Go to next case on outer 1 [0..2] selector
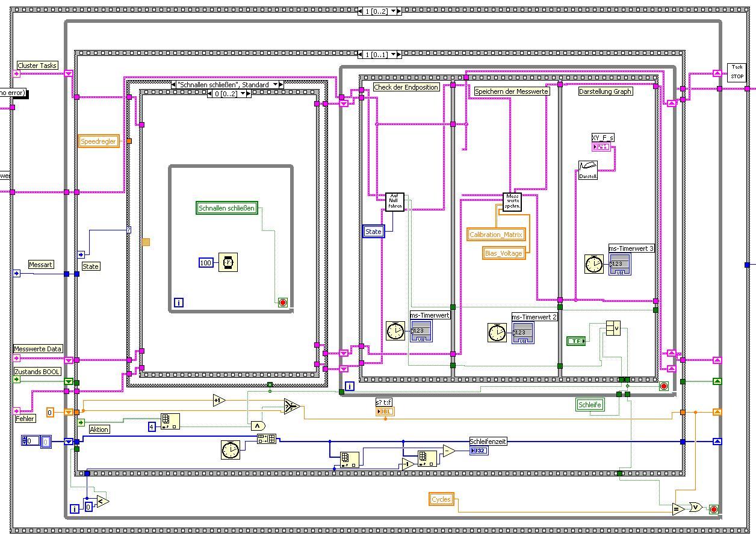 click(400, 11)
